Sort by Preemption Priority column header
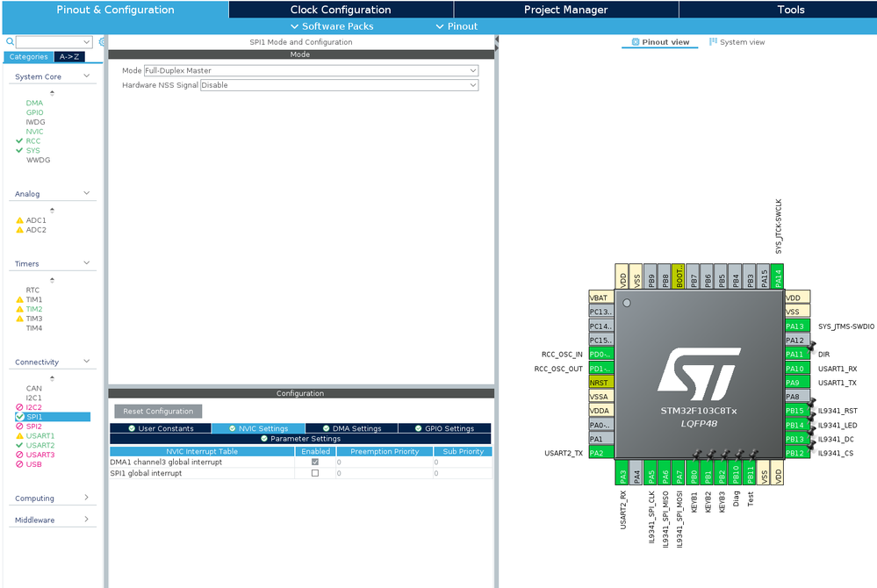 click(x=385, y=452)
